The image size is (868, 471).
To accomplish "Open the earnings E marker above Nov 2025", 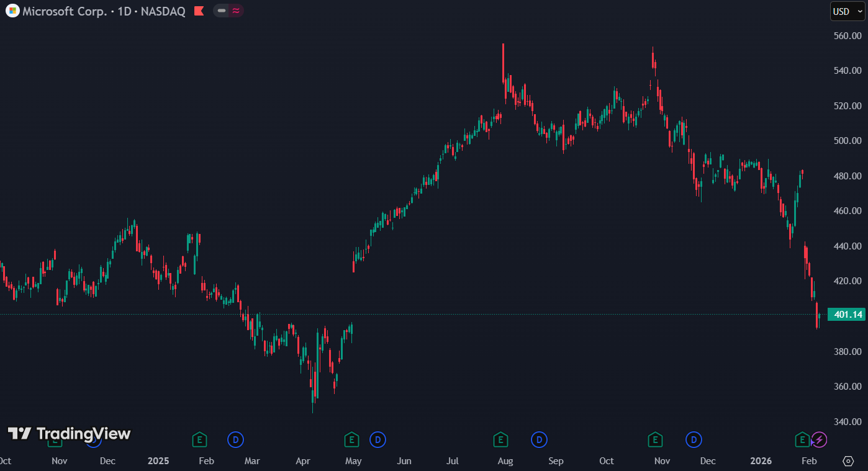I will pos(655,440).
